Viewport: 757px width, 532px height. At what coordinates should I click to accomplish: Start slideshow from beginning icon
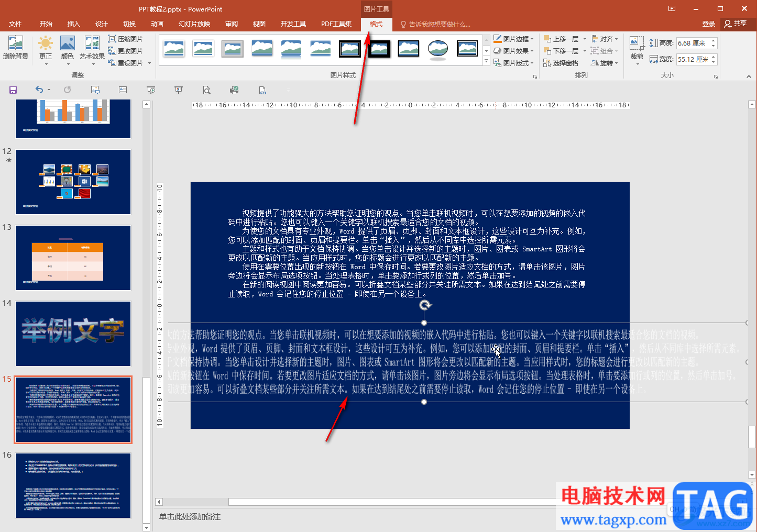[151, 90]
